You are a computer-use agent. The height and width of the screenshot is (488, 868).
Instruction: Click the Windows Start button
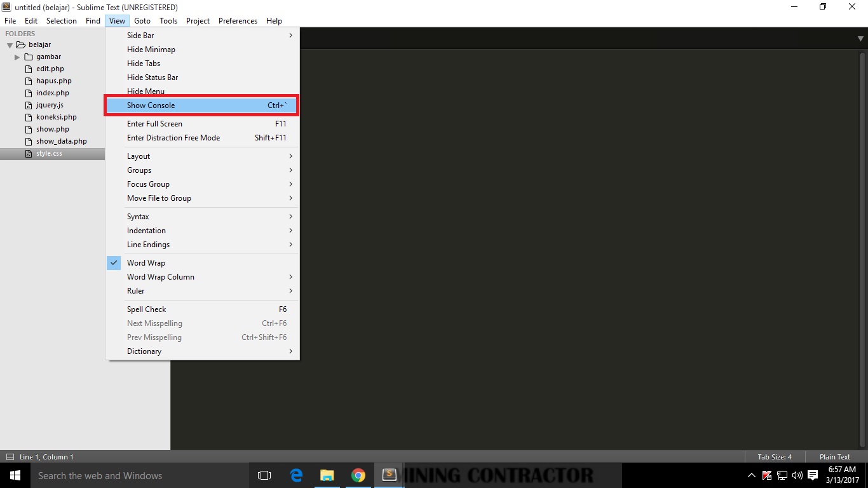pyautogui.click(x=14, y=475)
